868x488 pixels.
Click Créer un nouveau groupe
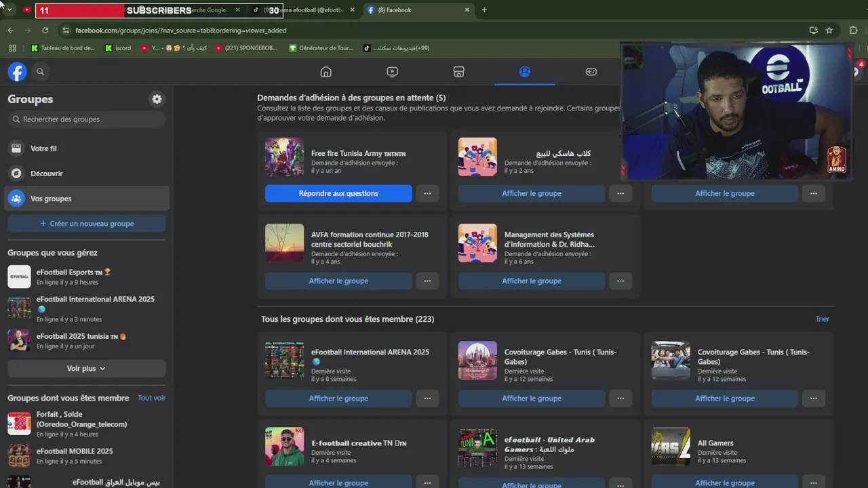[86, 224]
